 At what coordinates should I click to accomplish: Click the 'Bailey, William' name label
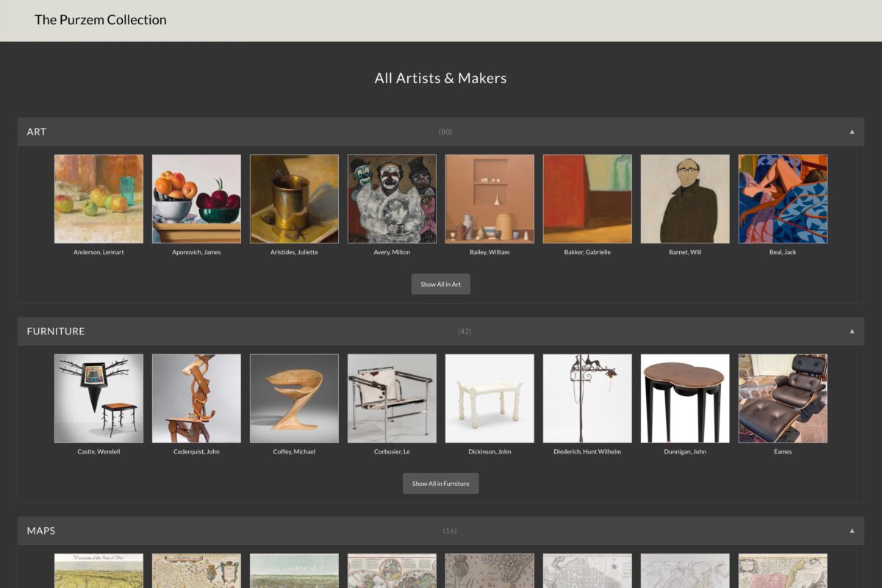pos(490,252)
